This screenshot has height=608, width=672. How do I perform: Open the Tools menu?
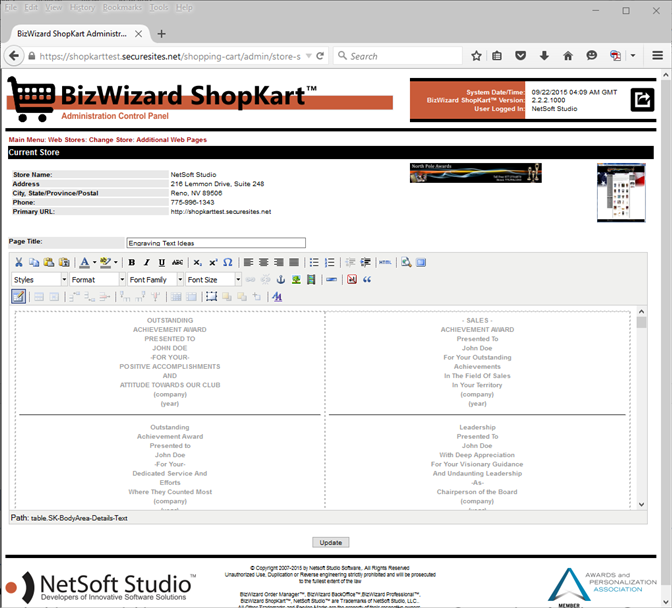(x=159, y=8)
